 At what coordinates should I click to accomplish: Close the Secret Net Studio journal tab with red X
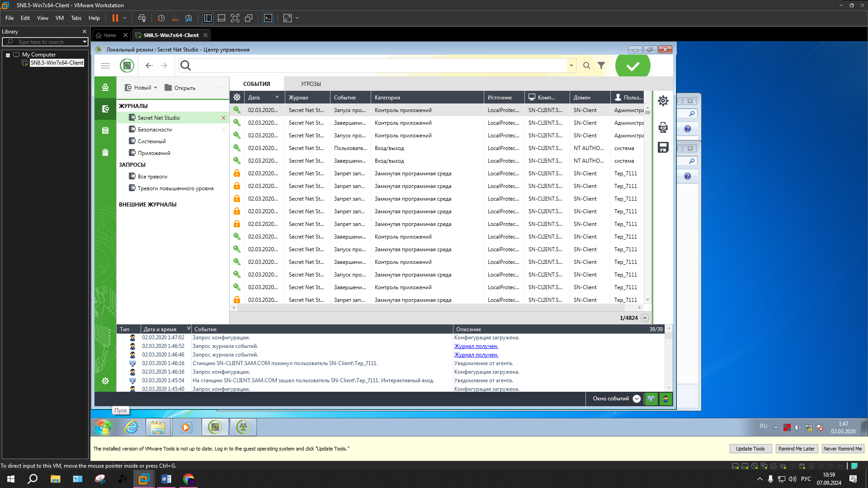pos(223,118)
